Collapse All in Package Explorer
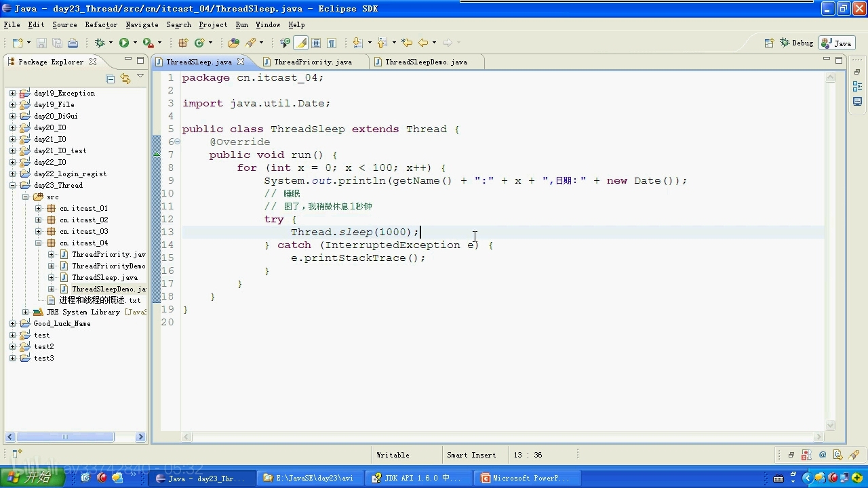 [x=111, y=79]
